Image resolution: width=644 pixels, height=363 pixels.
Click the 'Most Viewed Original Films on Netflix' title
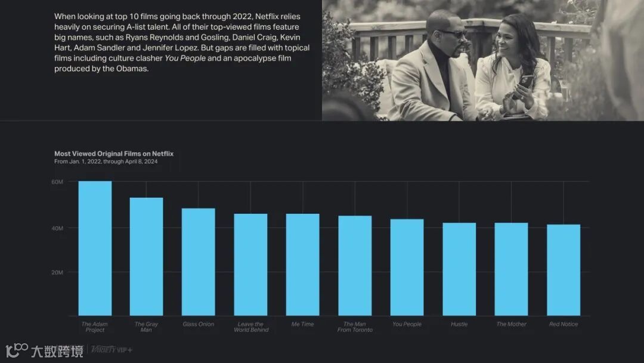(x=114, y=153)
